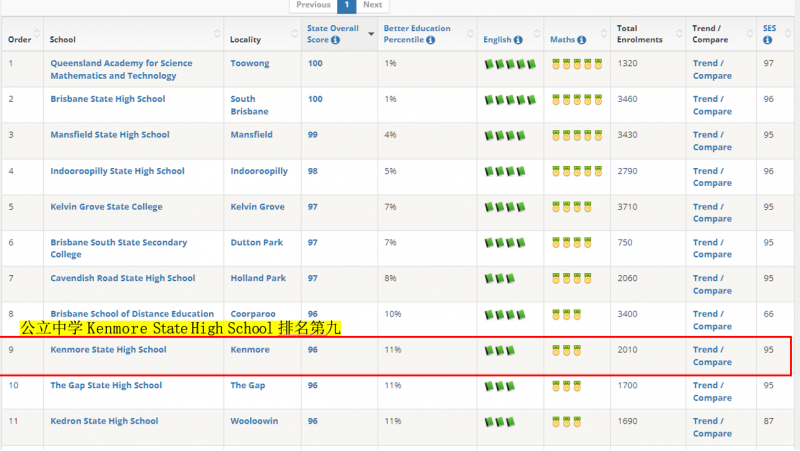Open Cavendish Road State High School link
Screen dimensions: 800x451
tap(122, 278)
